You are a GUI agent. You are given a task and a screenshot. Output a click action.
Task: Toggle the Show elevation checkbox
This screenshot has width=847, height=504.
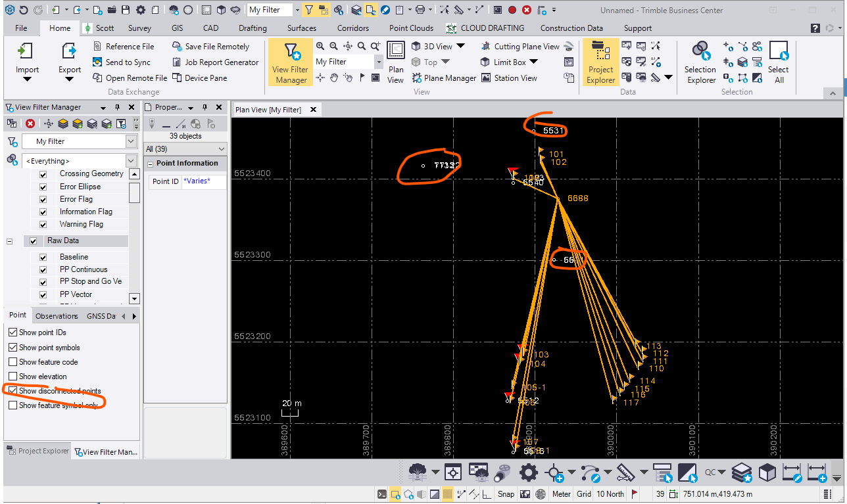pyautogui.click(x=13, y=377)
